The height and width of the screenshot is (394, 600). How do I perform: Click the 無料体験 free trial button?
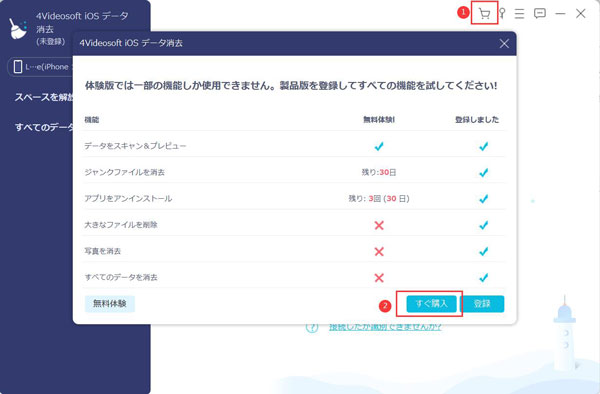[110, 304]
